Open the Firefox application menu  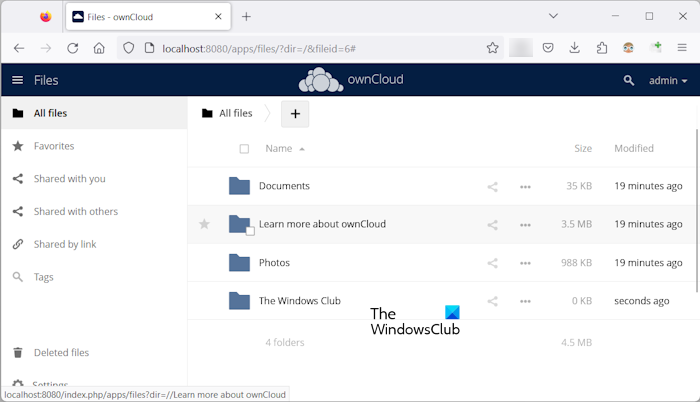coord(682,47)
